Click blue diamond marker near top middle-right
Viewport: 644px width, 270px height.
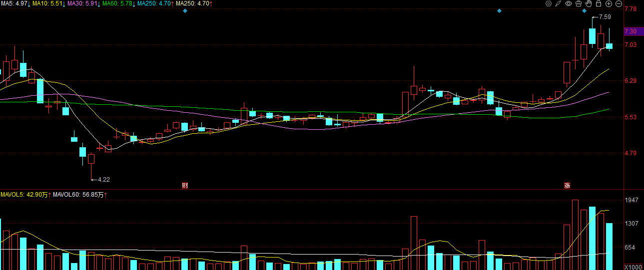499,10
